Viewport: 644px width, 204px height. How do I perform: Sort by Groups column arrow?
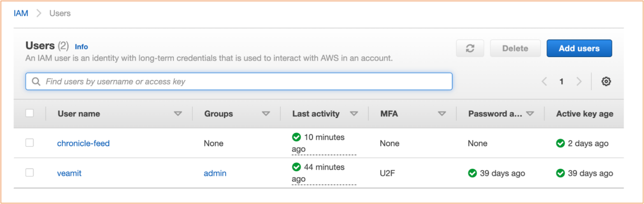pos(266,114)
